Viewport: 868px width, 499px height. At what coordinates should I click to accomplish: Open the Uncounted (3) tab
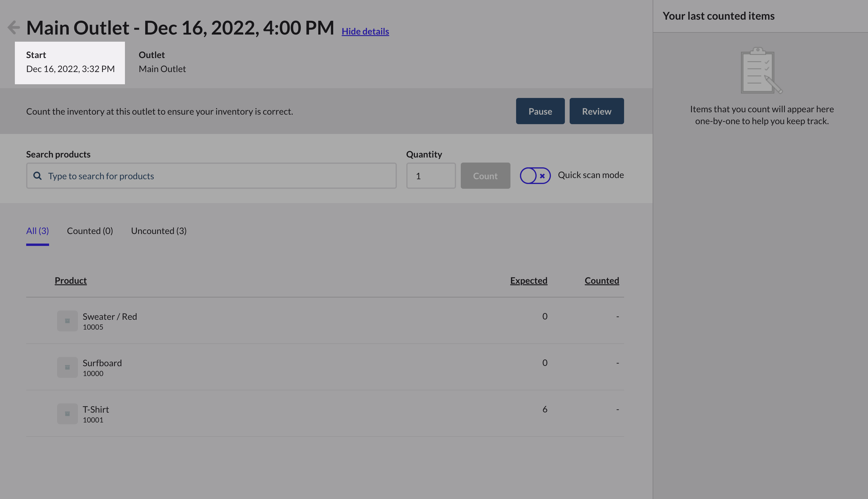click(158, 231)
